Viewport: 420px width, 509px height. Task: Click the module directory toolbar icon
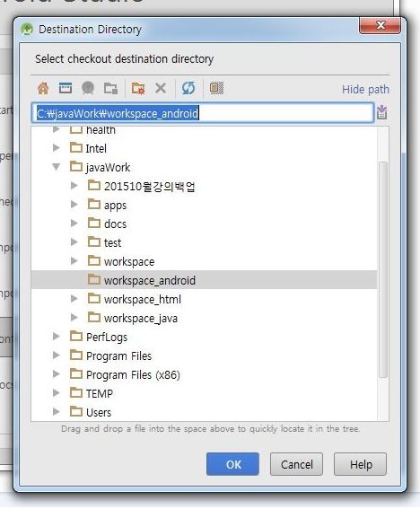coord(110,88)
